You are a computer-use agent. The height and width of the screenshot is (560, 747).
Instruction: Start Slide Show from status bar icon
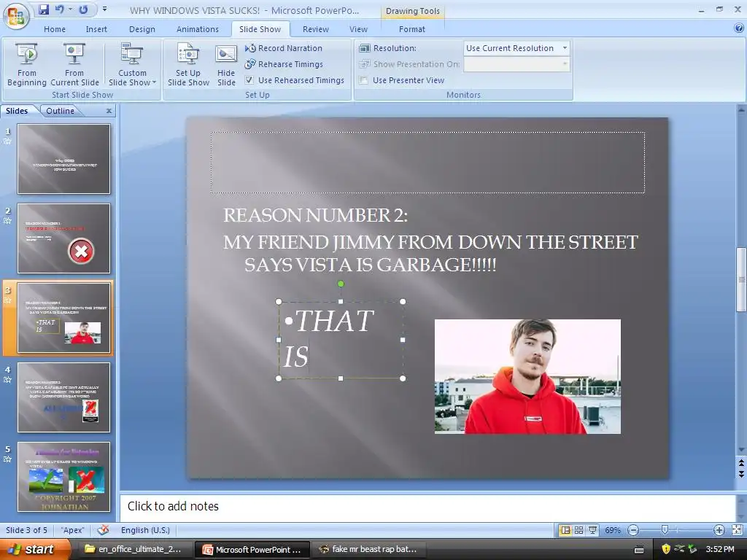point(592,530)
